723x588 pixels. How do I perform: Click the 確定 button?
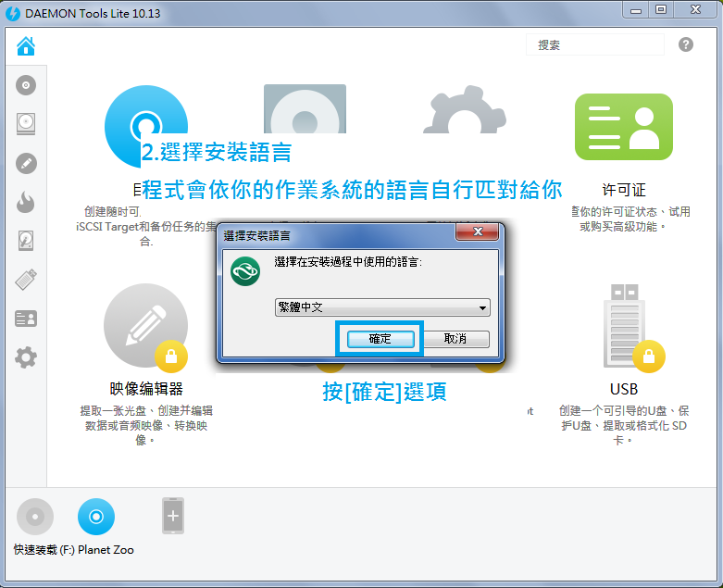(x=380, y=339)
